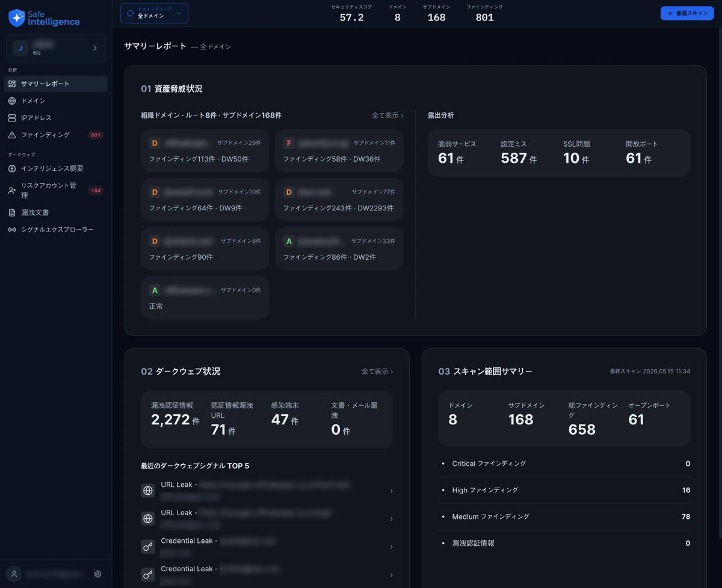The height and width of the screenshot is (588, 722).
Task: Click the リスクアカウント管理 user icon
Action: 12,191
